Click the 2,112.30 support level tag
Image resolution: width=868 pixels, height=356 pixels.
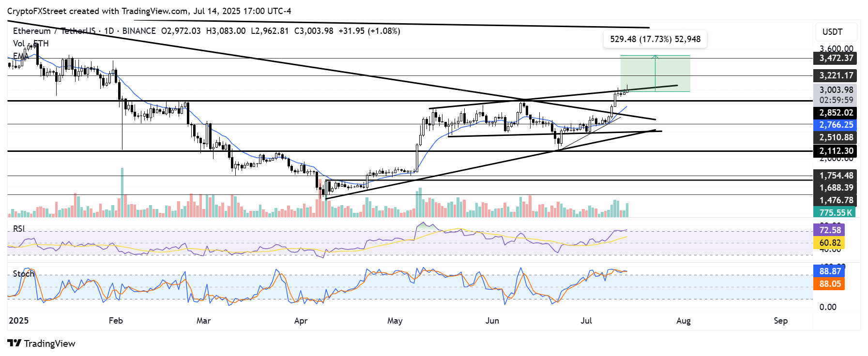(x=836, y=151)
